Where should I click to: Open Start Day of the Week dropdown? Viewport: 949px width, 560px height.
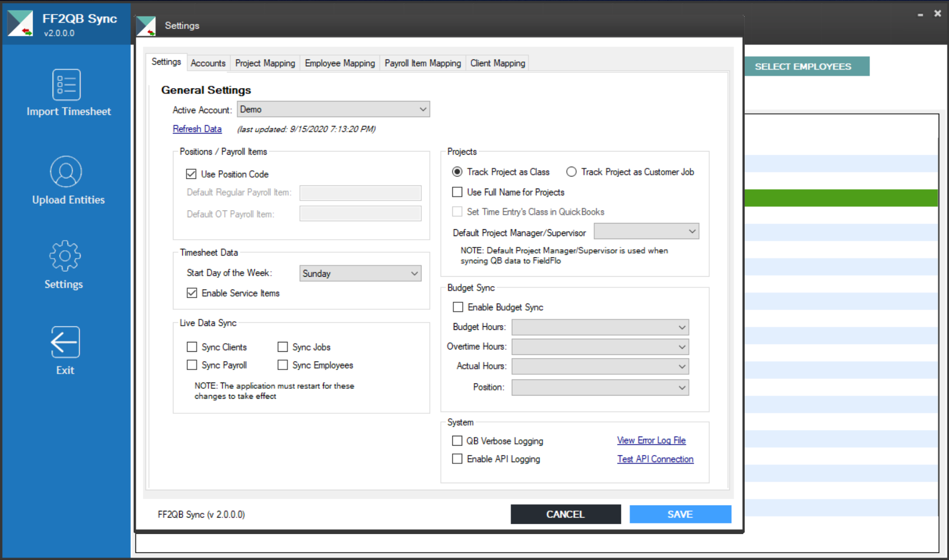[360, 273]
